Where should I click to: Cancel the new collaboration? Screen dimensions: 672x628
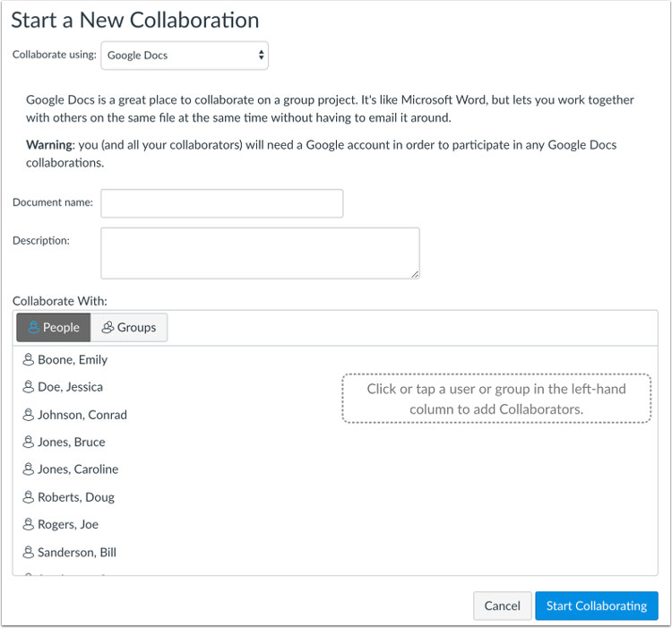[x=502, y=606]
